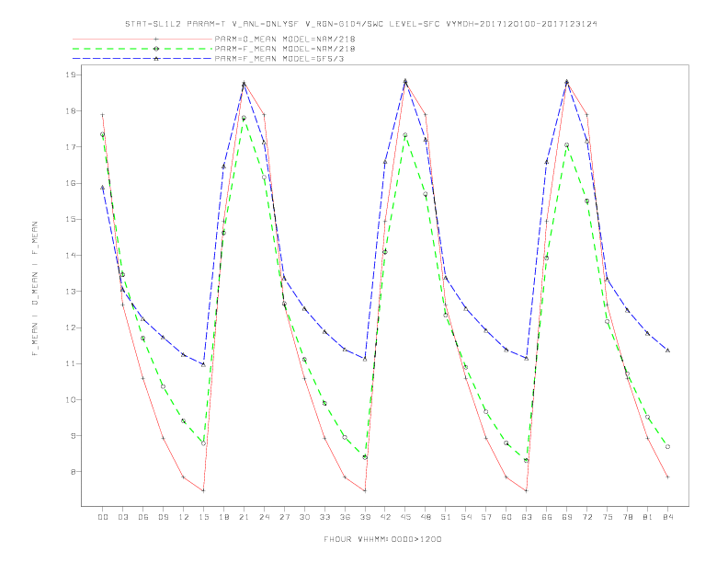This screenshot has height=563, width=728.
Task: Click x-axis tick label 27
Action: [x=284, y=517]
